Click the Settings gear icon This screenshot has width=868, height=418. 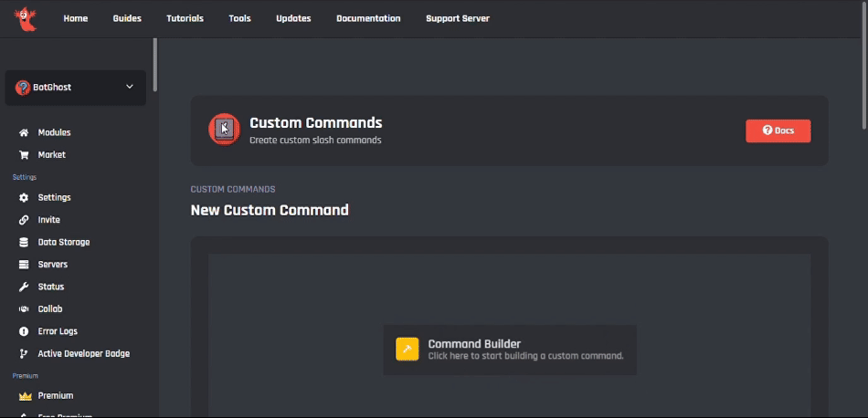[24, 197]
